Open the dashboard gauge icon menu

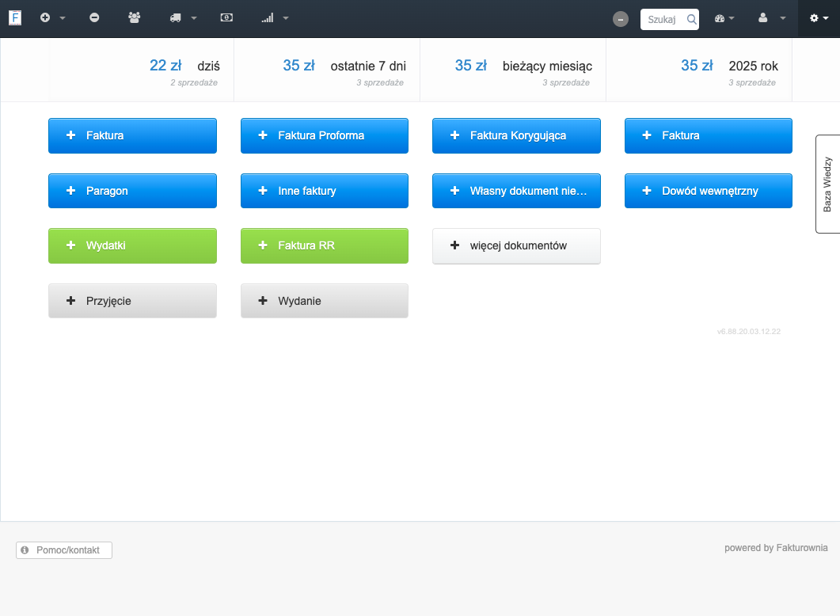[720, 18]
